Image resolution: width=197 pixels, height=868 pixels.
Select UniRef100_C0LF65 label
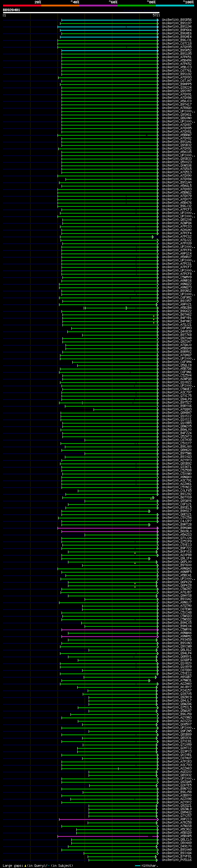176,491
